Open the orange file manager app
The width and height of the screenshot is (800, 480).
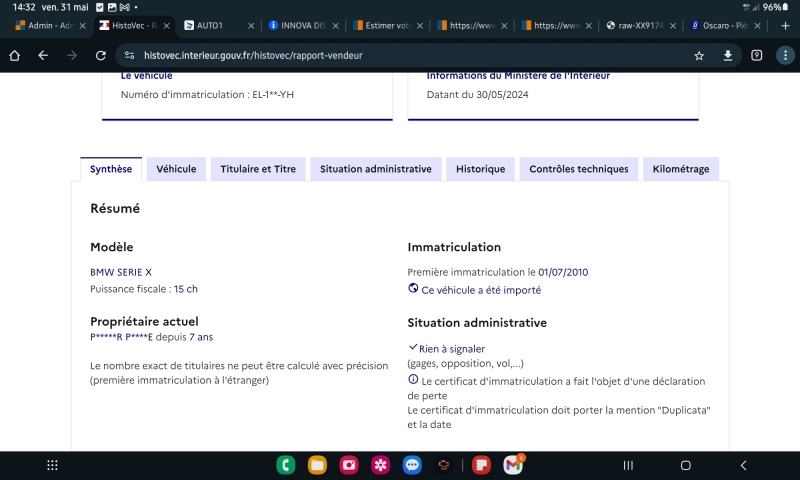tap(317, 465)
